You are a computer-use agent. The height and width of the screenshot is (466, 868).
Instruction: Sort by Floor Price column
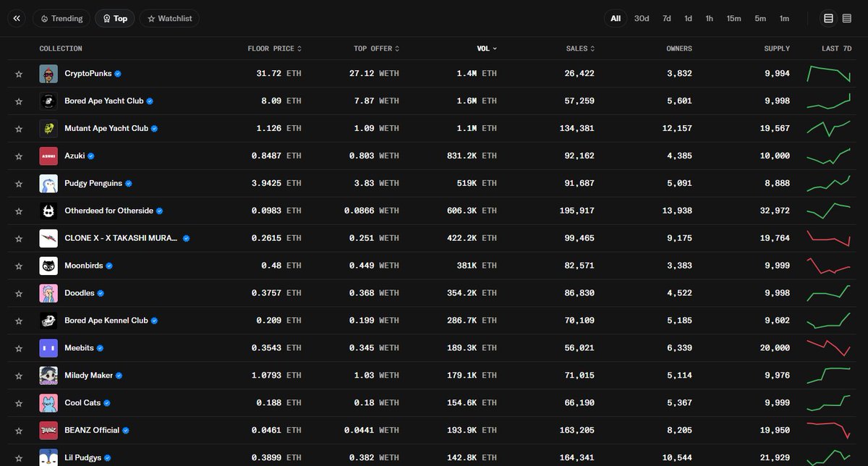point(275,48)
